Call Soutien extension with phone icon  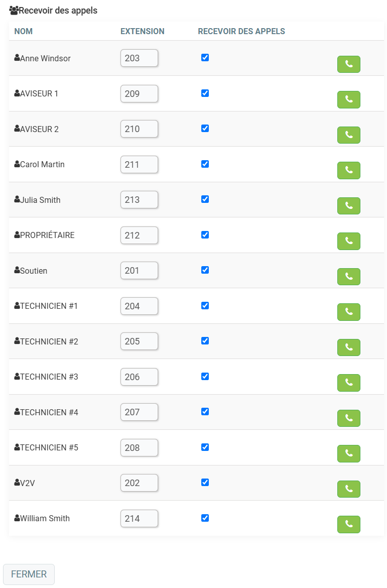pyautogui.click(x=348, y=276)
